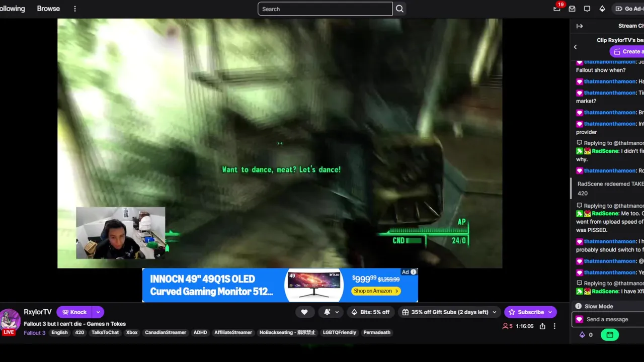
Task: Click the stream title 'Fallout 3 but I can't die'
Action: tap(74, 324)
